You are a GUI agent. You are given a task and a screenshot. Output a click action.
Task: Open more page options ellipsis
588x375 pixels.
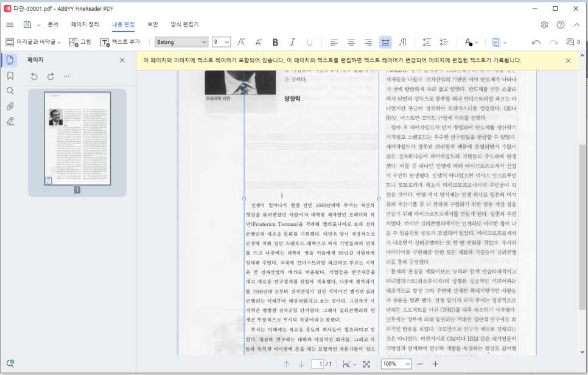(66, 77)
